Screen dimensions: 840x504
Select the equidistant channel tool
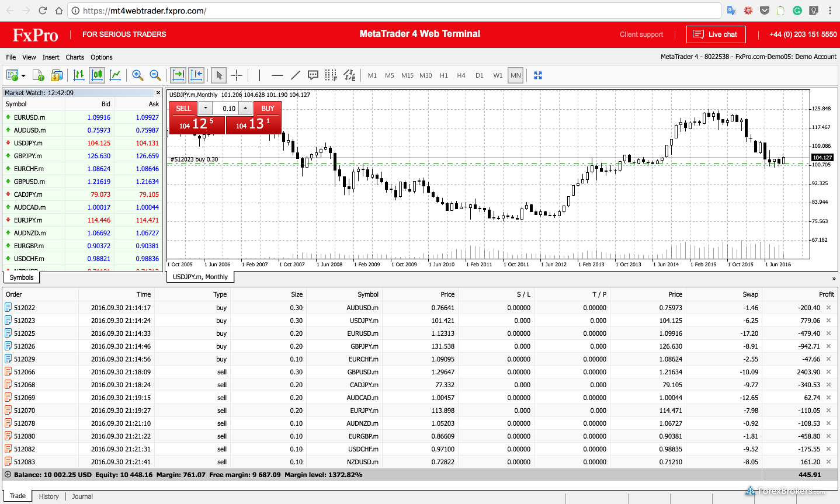[x=349, y=75]
